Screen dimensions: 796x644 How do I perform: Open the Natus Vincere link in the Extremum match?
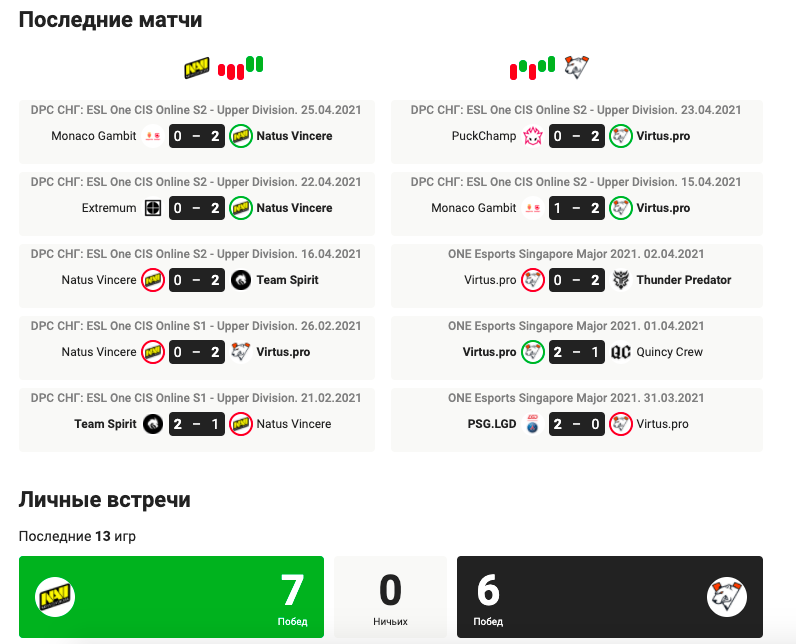click(x=294, y=208)
